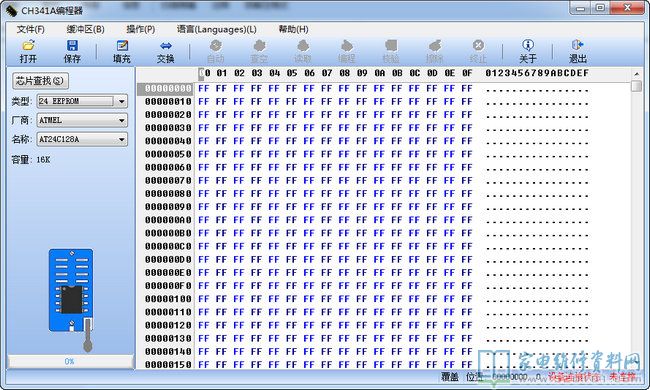Verify chip with the 校验 icon
Image resolution: width=650 pixels, height=390 pixels.
coord(390,51)
